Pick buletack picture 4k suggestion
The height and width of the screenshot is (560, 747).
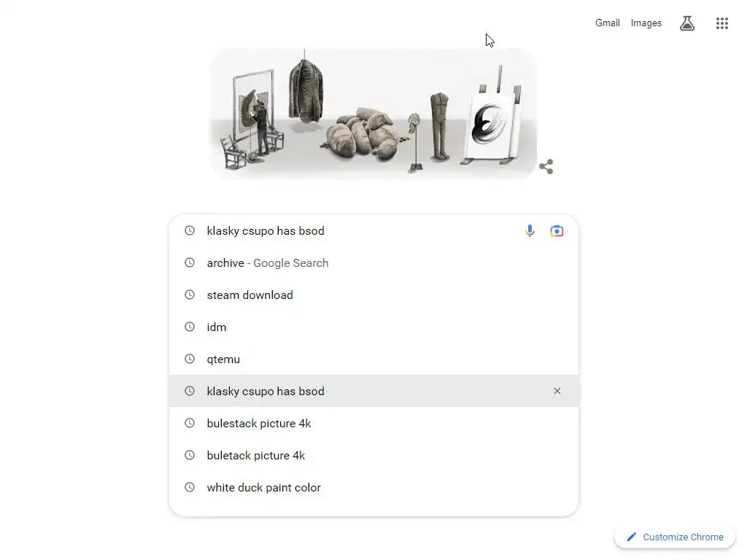374,455
